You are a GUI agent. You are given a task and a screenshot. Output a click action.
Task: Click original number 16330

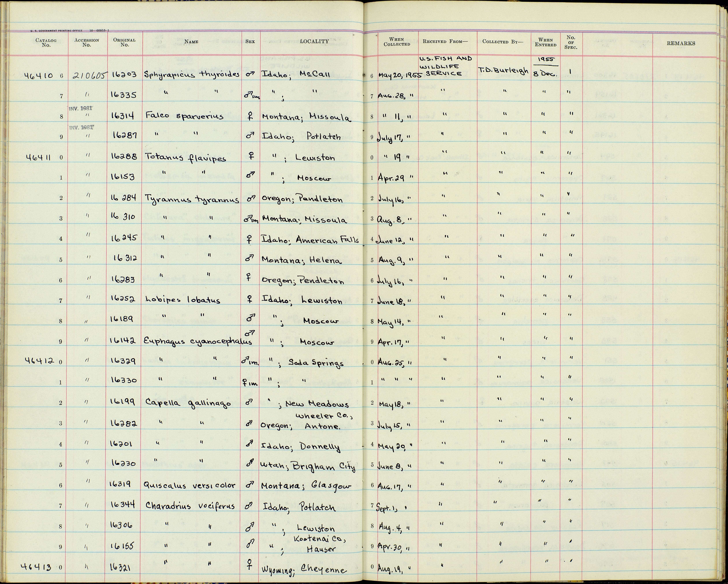(x=124, y=380)
